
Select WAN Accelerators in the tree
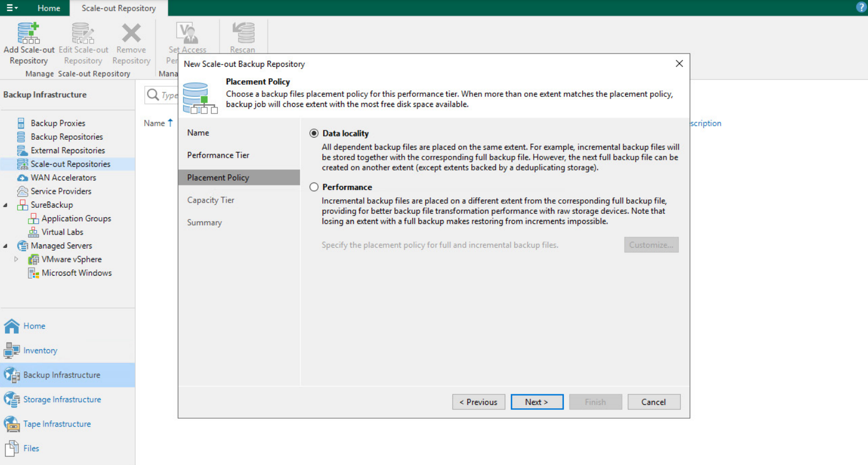(63, 178)
